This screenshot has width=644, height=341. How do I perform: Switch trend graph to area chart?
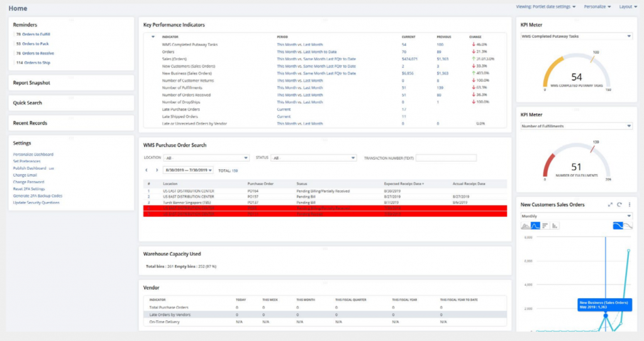coord(525,226)
